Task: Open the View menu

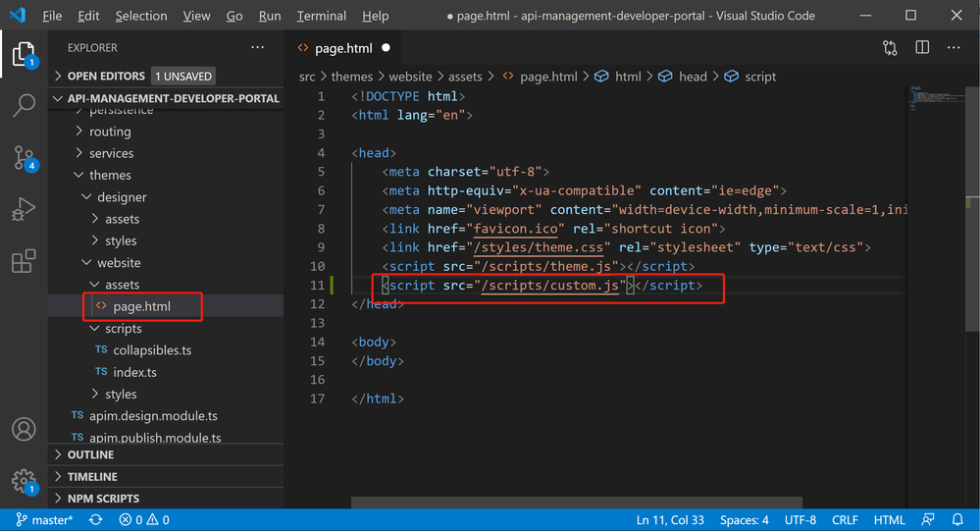Action: (196, 16)
